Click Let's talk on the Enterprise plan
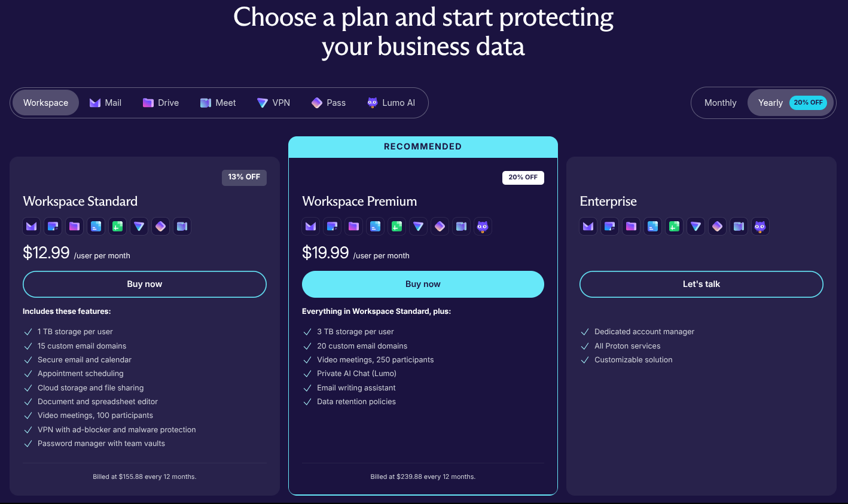This screenshot has width=848, height=504. pyautogui.click(x=701, y=284)
